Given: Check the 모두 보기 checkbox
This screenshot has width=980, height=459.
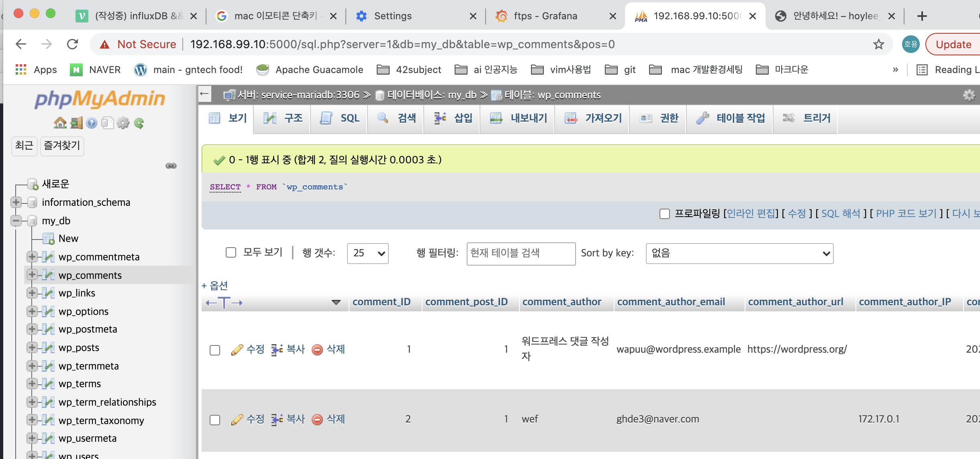Looking at the screenshot, I should (231, 252).
